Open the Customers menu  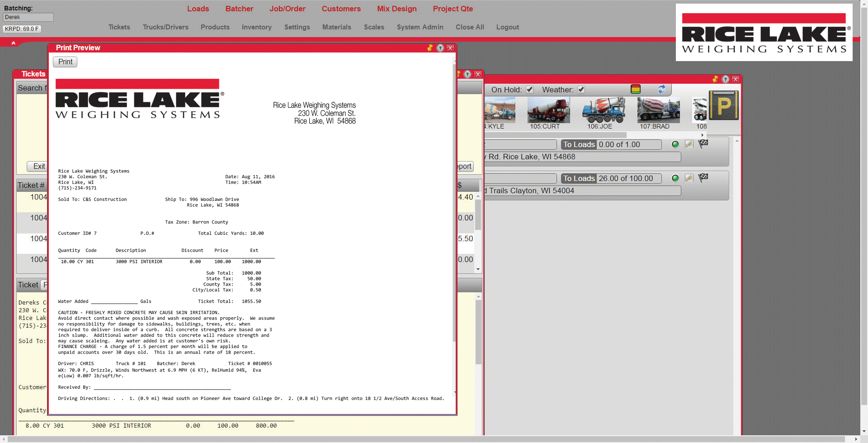[341, 9]
